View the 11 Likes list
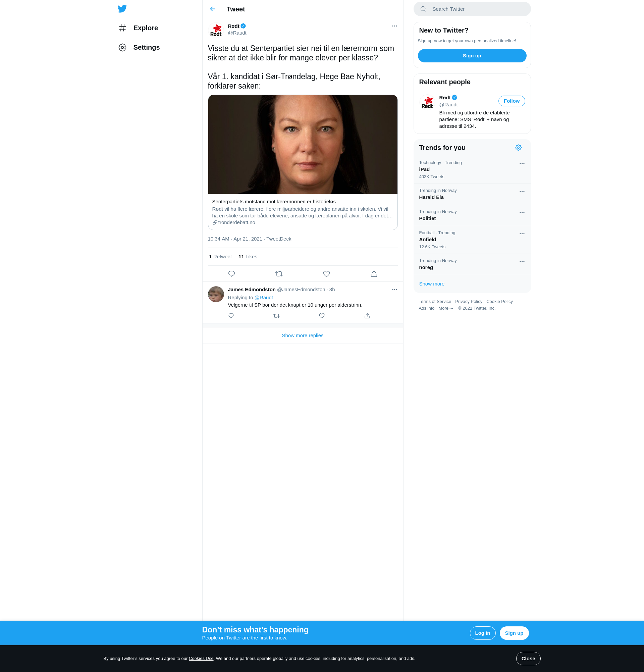Image resolution: width=644 pixels, height=672 pixels. [x=248, y=257]
